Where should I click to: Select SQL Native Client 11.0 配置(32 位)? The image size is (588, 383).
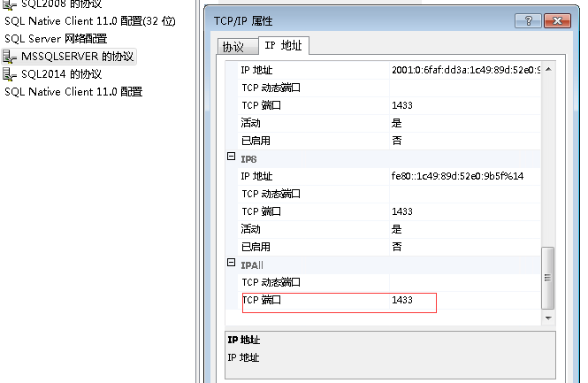click(x=90, y=21)
